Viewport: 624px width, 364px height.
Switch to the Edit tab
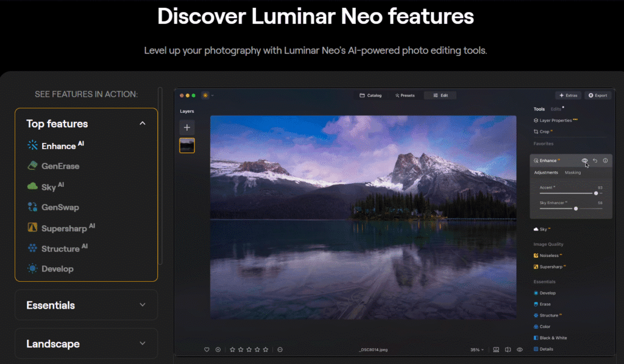[x=441, y=96]
